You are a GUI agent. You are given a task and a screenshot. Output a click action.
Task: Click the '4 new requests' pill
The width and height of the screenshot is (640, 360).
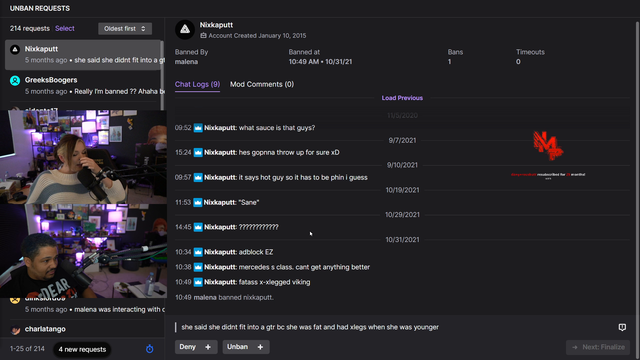coord(82,349)
